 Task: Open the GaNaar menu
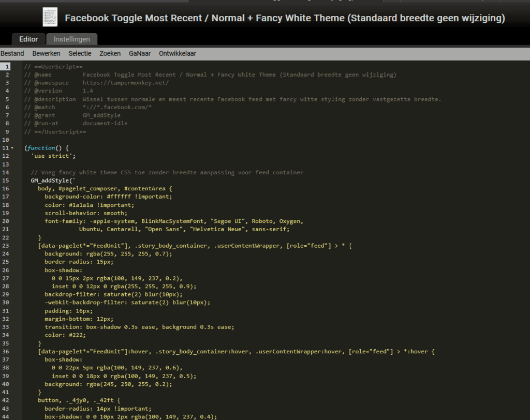click(x=140, y=53)
